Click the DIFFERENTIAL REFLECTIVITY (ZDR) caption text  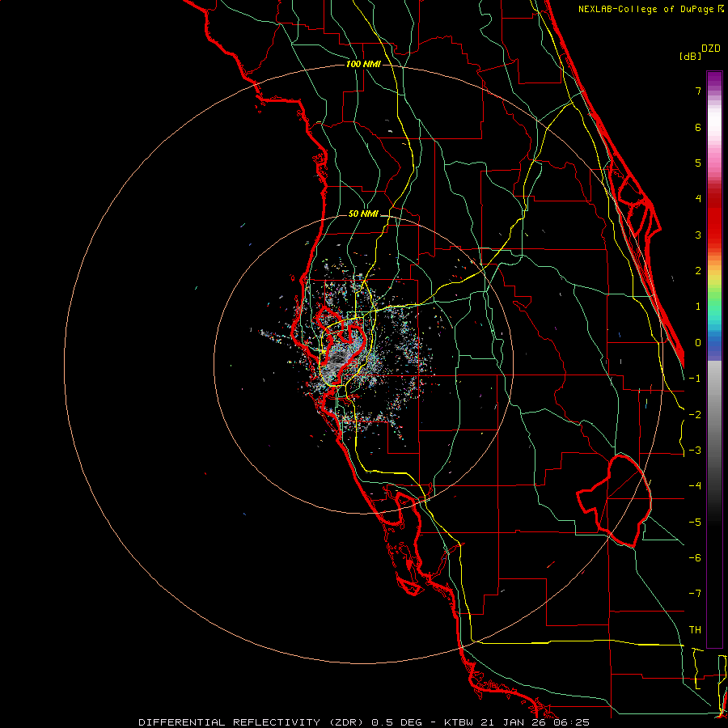click(x=252, y=722)
